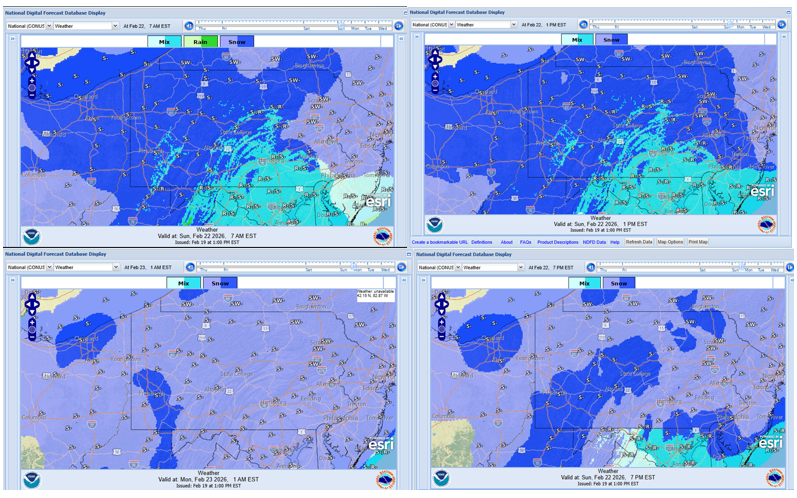
Task: Step forward one time on top-right map
Action: 783,23
